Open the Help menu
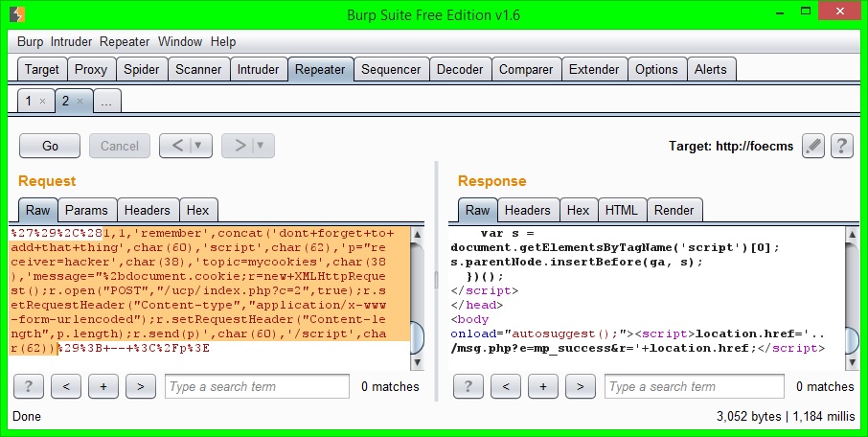Screen dimensions: 868x437 click(x=223, y=41)
